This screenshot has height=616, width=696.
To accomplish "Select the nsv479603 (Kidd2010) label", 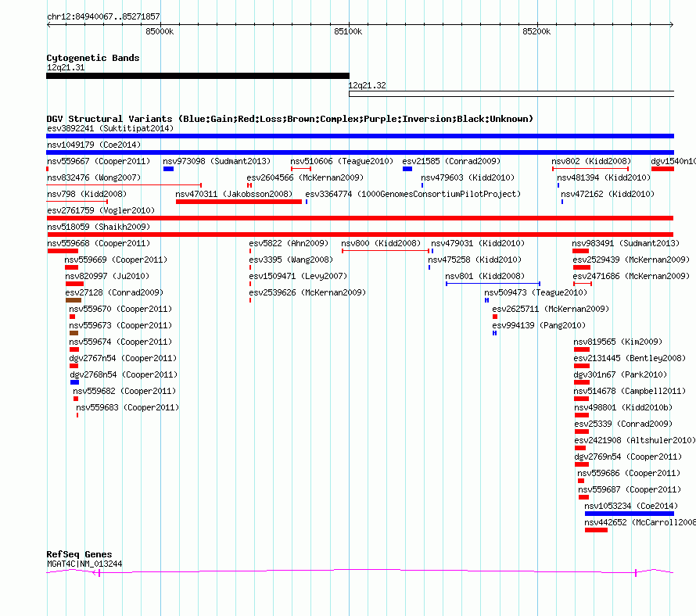I will pyautogui.click(x=468, y=177).
